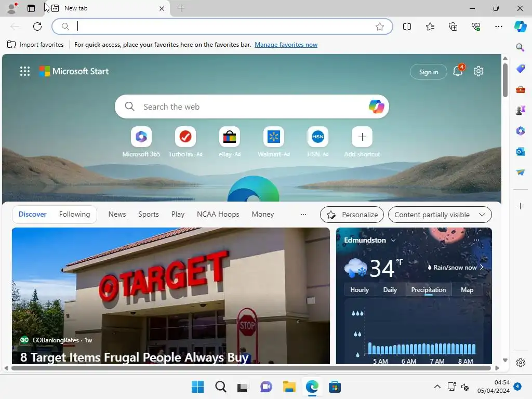Select weather Precipitation tab
Screen dimensions: 532x399
coord(428,290)
